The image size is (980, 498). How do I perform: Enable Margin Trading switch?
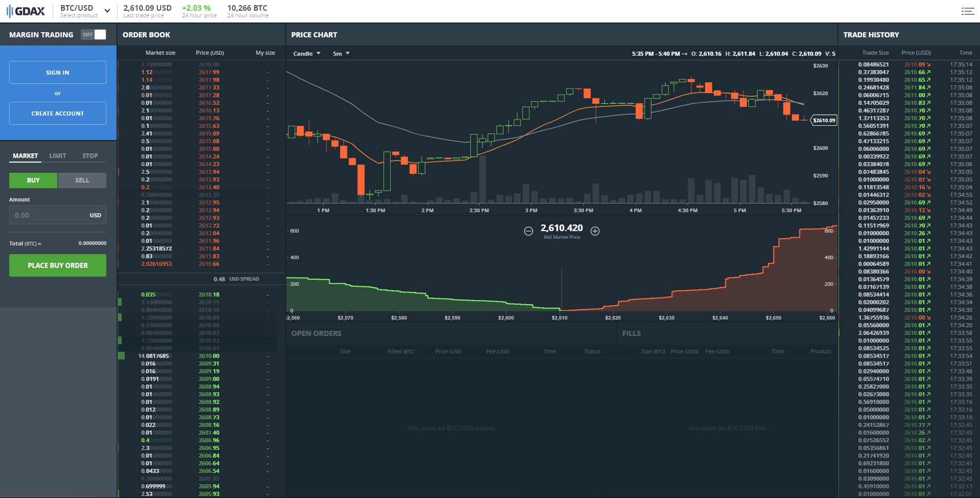[x=95, y=34]
